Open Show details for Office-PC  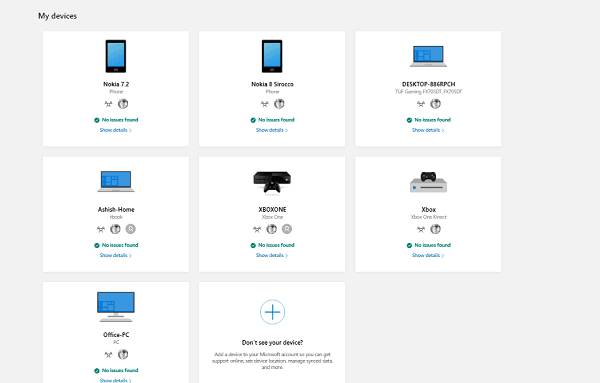(116, 380)
